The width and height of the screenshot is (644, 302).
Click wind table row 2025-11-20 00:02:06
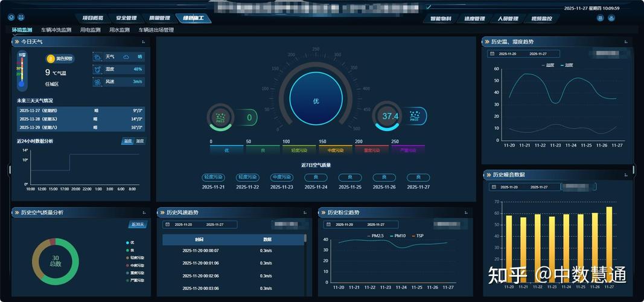[x=233, y=275]
